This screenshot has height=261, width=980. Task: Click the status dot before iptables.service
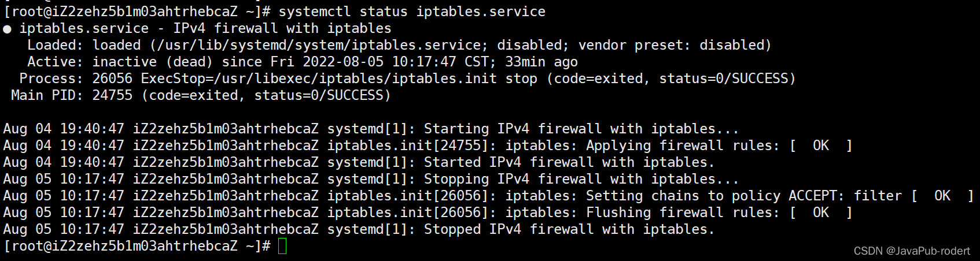click(x=7, y=29)
